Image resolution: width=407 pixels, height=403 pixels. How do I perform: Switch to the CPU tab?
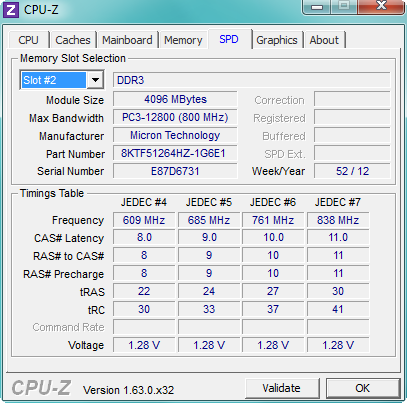[x=29, y=40]
